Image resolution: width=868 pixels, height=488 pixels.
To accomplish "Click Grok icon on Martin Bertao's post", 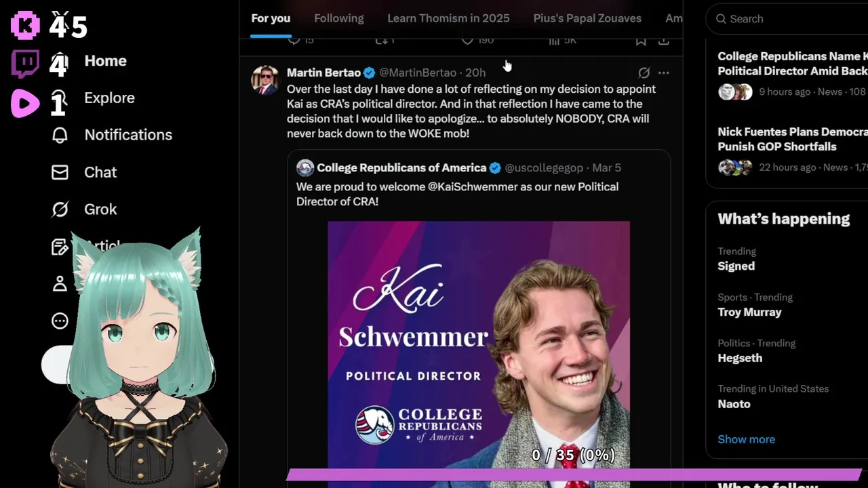I will pyautogui.click(x=644, y=73).
